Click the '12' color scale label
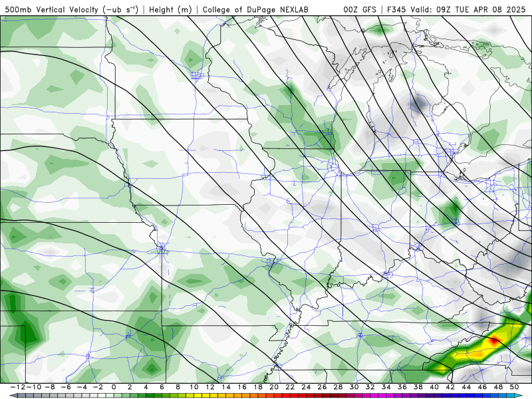Viewport: 532px width, 399px height. pos(210,387)
